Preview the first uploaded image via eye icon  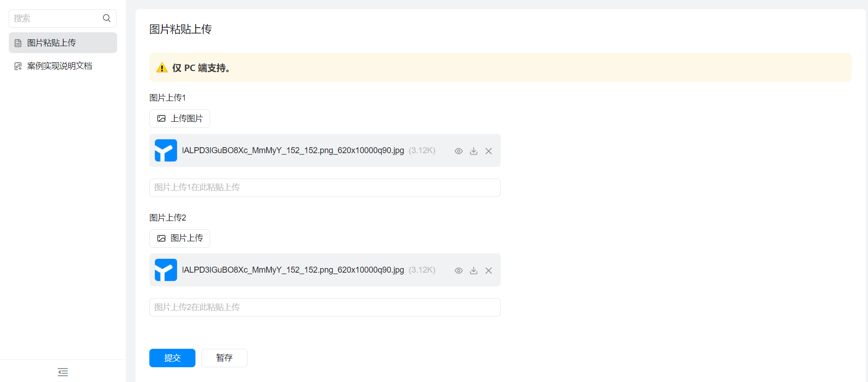(458, 151)
